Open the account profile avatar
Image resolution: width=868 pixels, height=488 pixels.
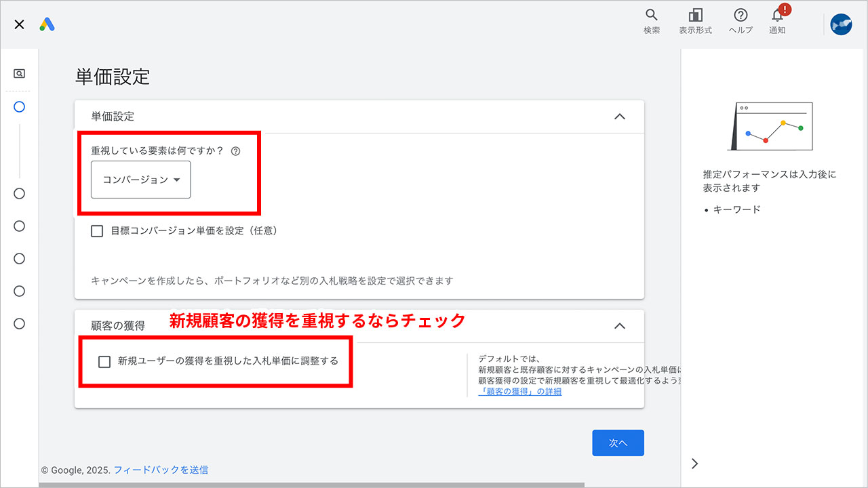point(840,24)
